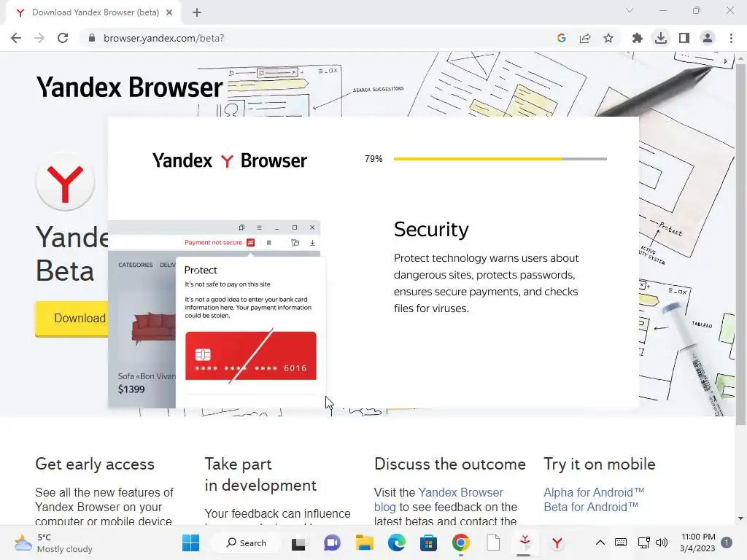
Task: Switch to Chrome on taskbar
Action: point(461,542)
